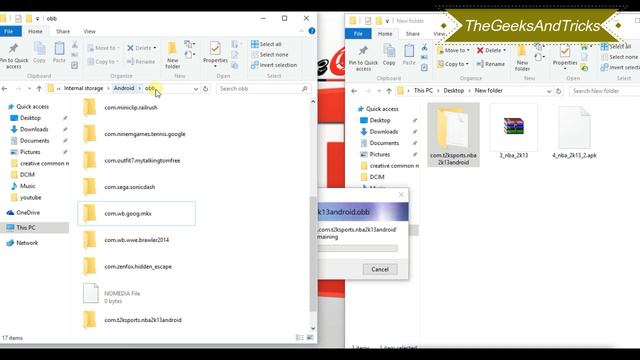Click Properties in New folder window ribbon
This screenshot has width=640, height=360.
pyautogui.click(x=565, y=56)
